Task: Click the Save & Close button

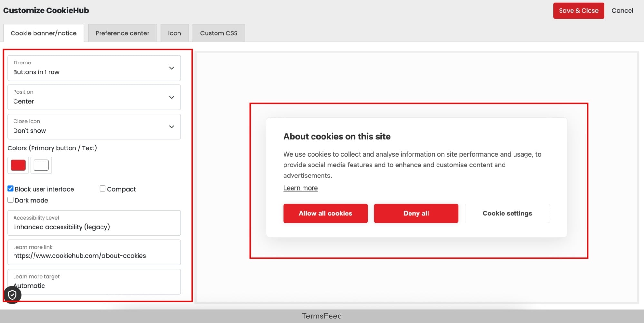Action: (x=579, y=11)
